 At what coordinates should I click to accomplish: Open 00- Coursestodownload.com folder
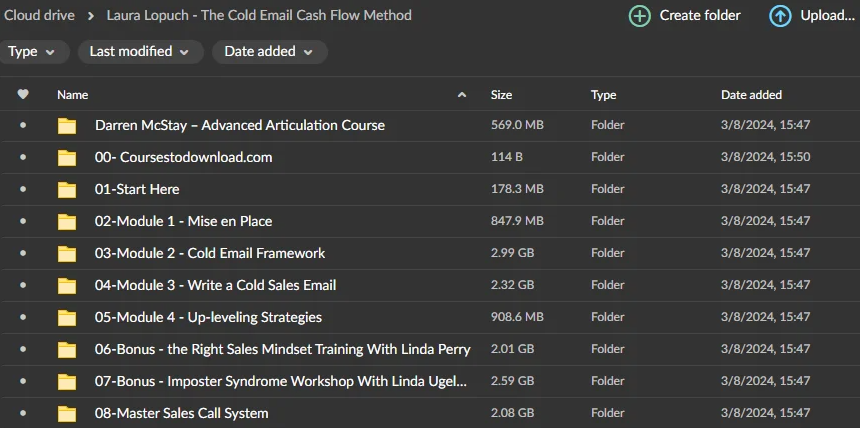[x=183, y=157]
